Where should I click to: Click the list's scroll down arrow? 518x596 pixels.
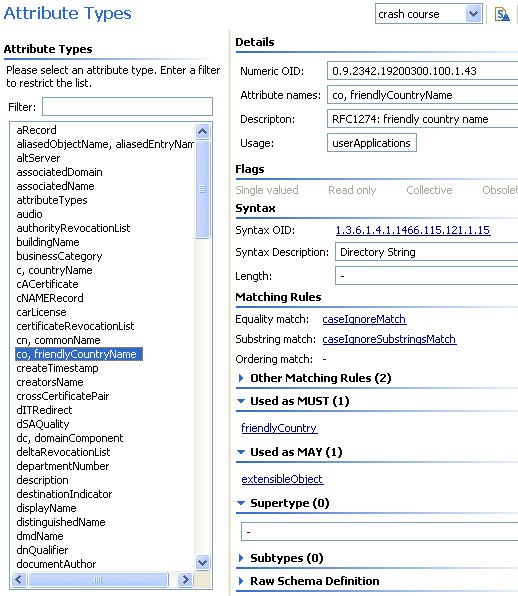pyautogui.click(x=203, y=562)
